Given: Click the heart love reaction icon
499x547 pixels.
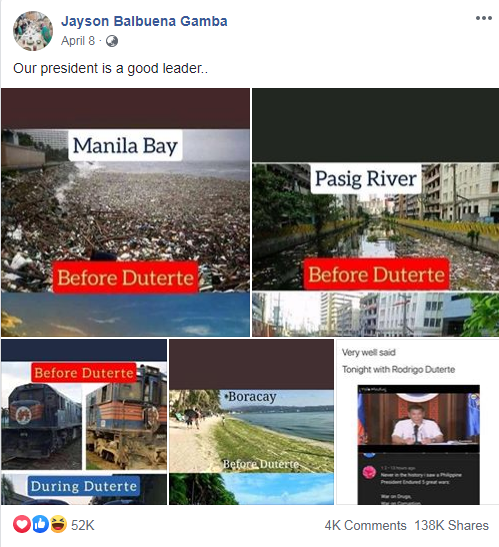Looking at the screenshot, I should pos(22,525).
